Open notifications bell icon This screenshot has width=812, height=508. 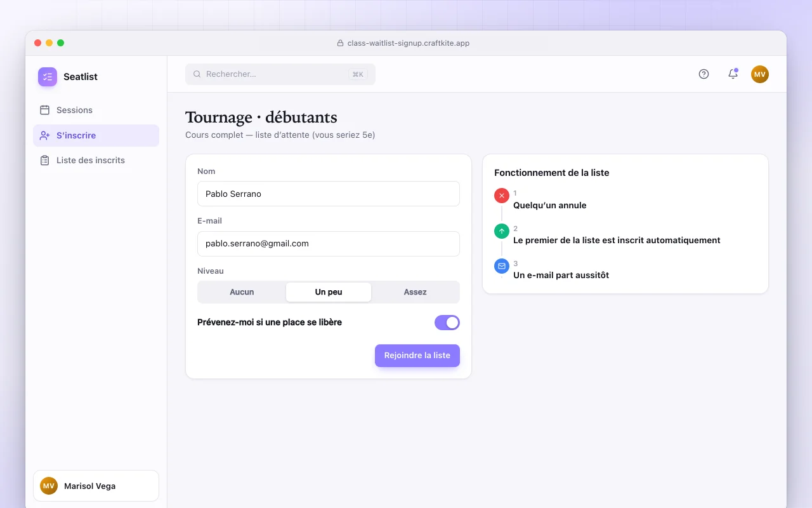point(733,74)
